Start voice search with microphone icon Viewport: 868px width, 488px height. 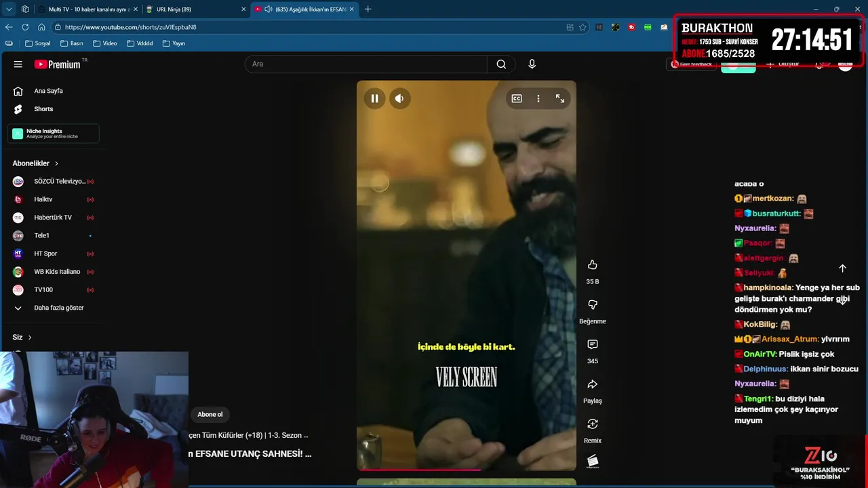[532, 64]
